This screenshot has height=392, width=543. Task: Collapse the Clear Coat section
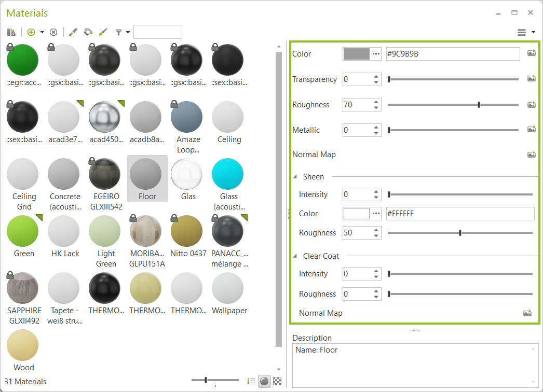295,256
